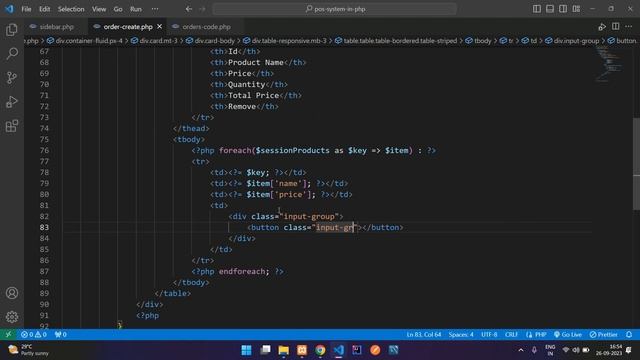Click the endforeach text on line 87
The image size is (640, 360).
[x=242, y=271]
